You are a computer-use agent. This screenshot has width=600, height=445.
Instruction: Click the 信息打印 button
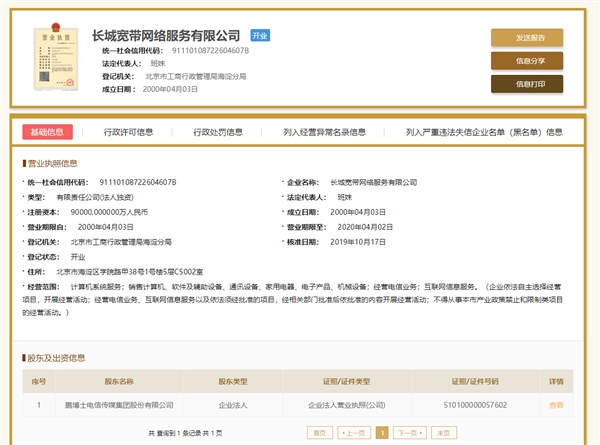click(x=527, y=84)
